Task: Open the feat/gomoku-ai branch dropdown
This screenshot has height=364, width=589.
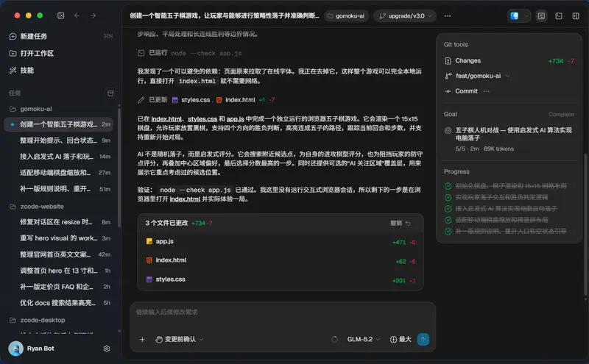Action: pos(477,76)
